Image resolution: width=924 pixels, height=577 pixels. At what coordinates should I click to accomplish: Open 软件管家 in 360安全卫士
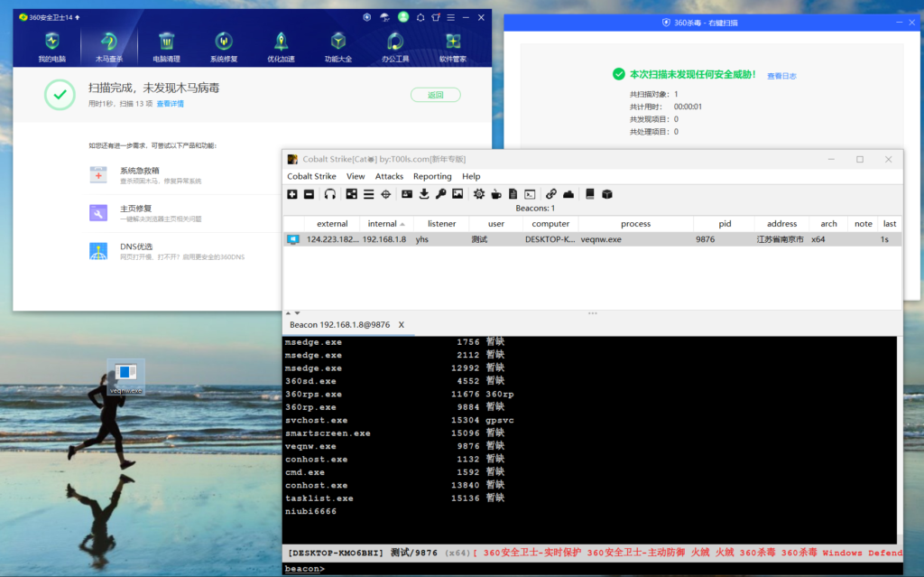pos(453,47)
